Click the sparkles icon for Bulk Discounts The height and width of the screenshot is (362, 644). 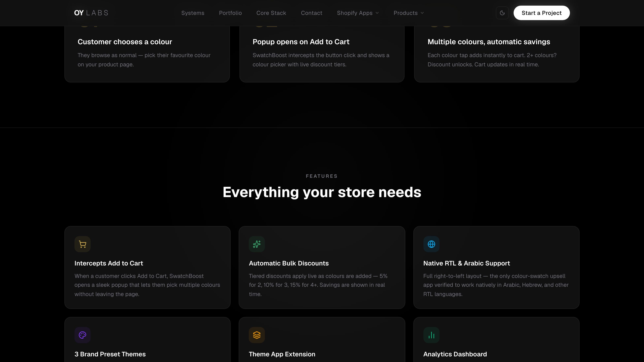257,244
